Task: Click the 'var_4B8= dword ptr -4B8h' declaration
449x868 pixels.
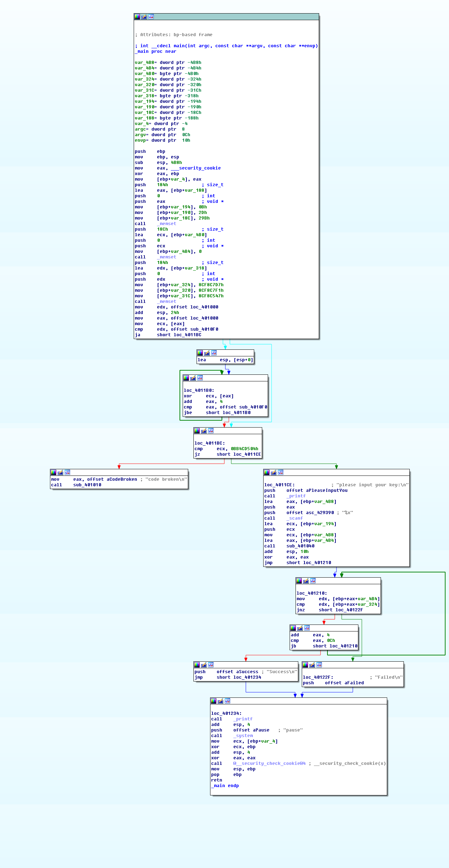Action: click(168, 63)
